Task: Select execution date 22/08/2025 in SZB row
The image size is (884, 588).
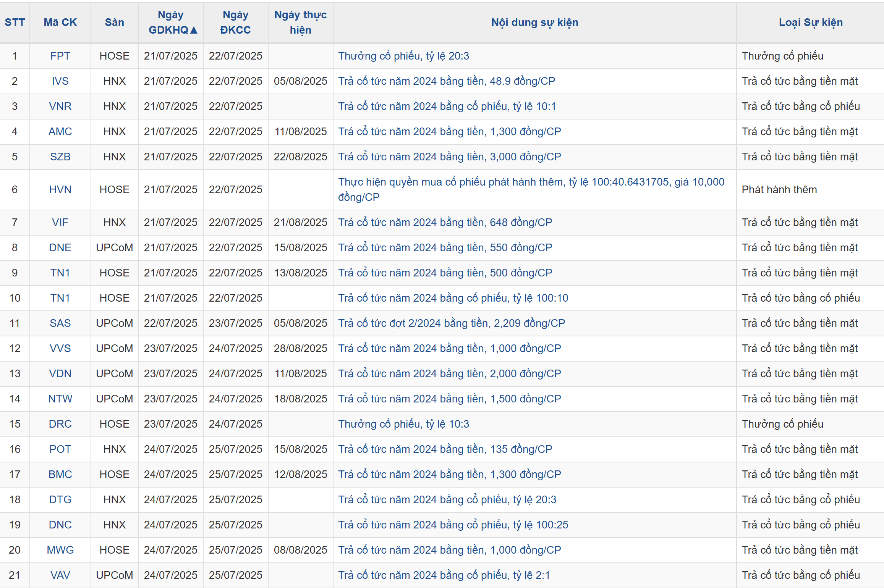Action: pyautogui.click(x=300, y=157)
